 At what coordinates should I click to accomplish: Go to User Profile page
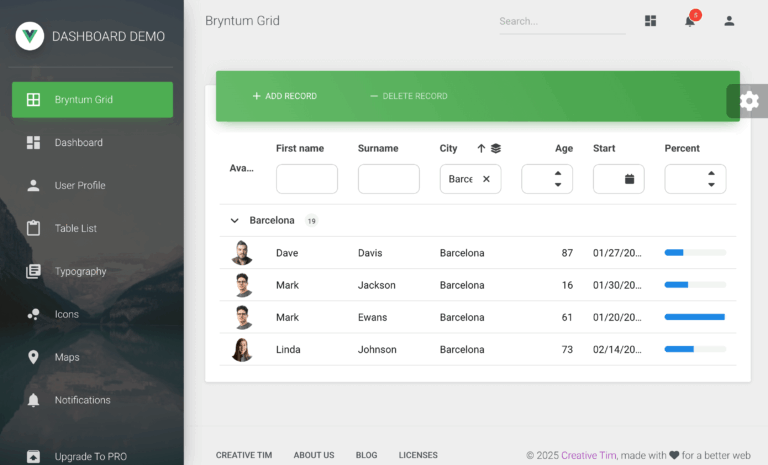tap(93, 185)
